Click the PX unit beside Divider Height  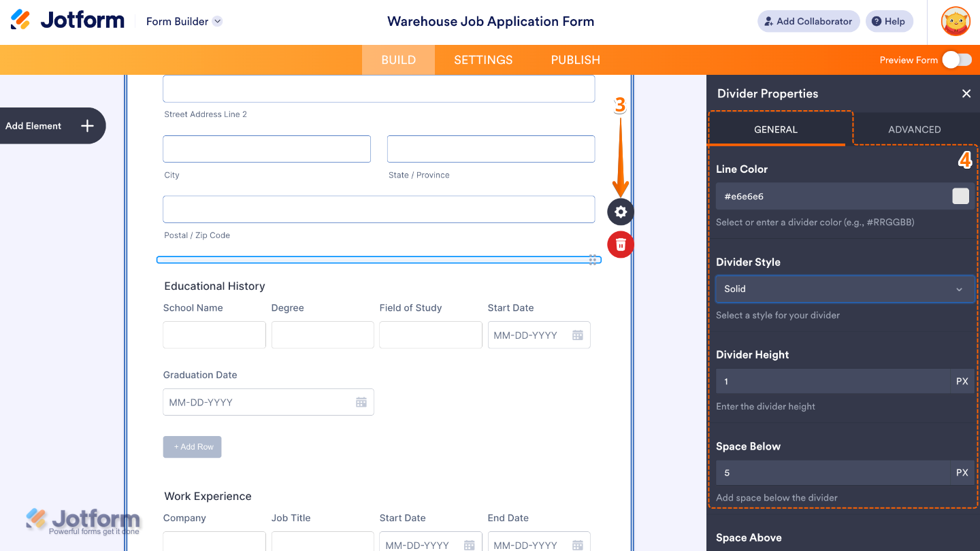pos(962,381)
